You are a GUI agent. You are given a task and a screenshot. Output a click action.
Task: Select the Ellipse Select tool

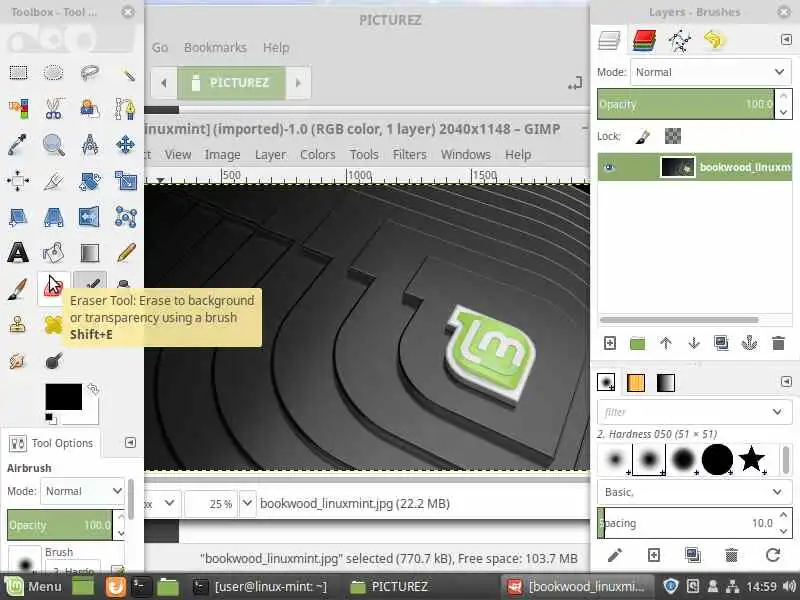pos(54,72)
